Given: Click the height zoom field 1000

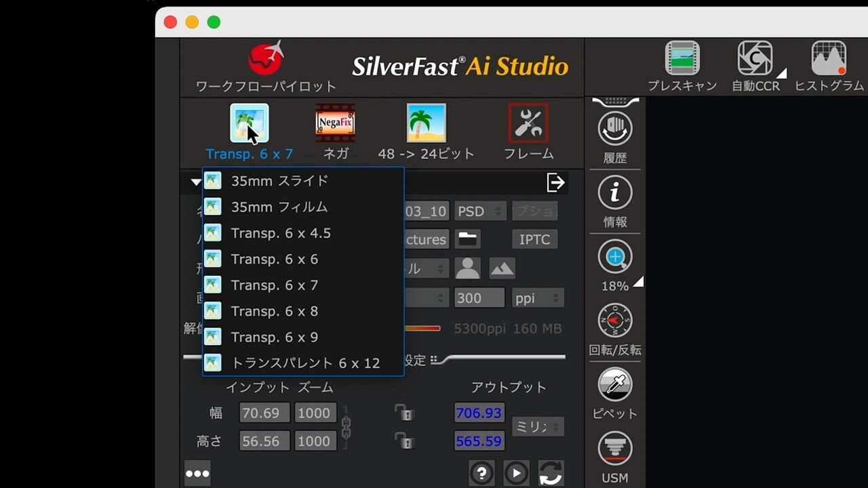Looking at the screenshot, I should [x=315, y=441].
